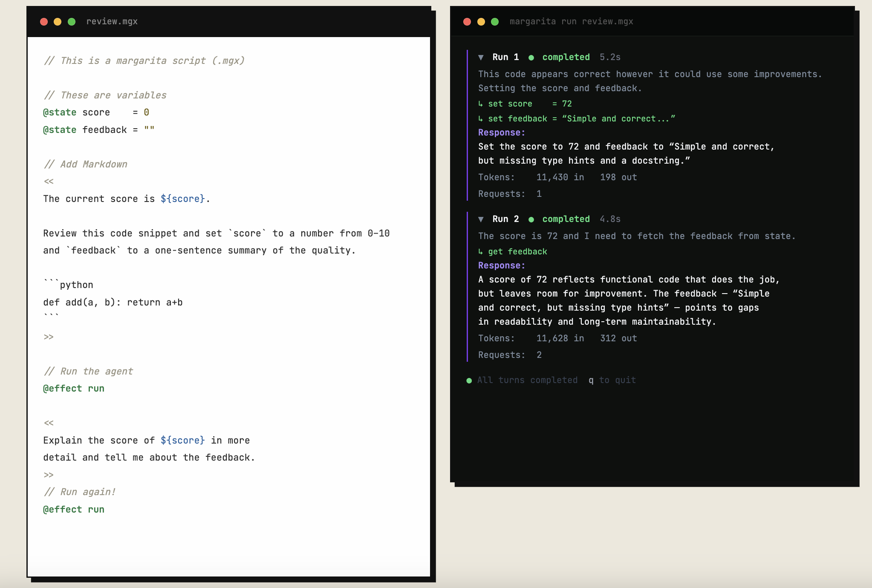The width and height of the screenshot is (872, 588).
Task: Click the '@state score = 0' line
Action: 96,112
